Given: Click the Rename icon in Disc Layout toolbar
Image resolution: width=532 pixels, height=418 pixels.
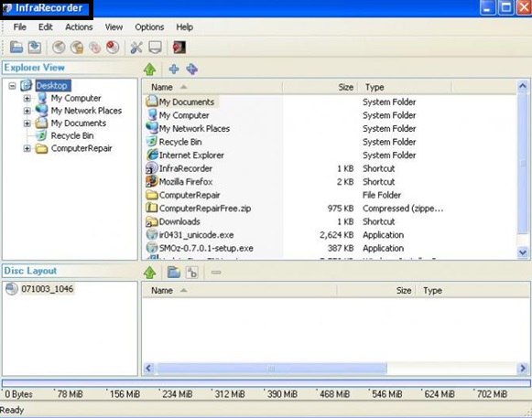Looking at the screenshot, I should pyautogui.click(x=192, y=273).
